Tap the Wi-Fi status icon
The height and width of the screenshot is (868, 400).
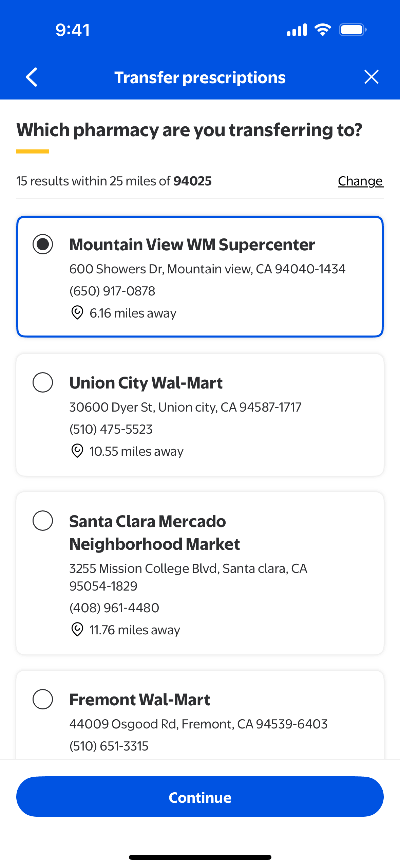(x=323, y=30)
